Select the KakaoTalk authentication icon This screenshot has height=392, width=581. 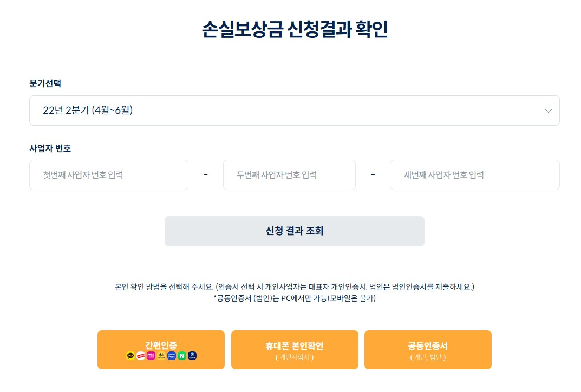tap(130, 356)
